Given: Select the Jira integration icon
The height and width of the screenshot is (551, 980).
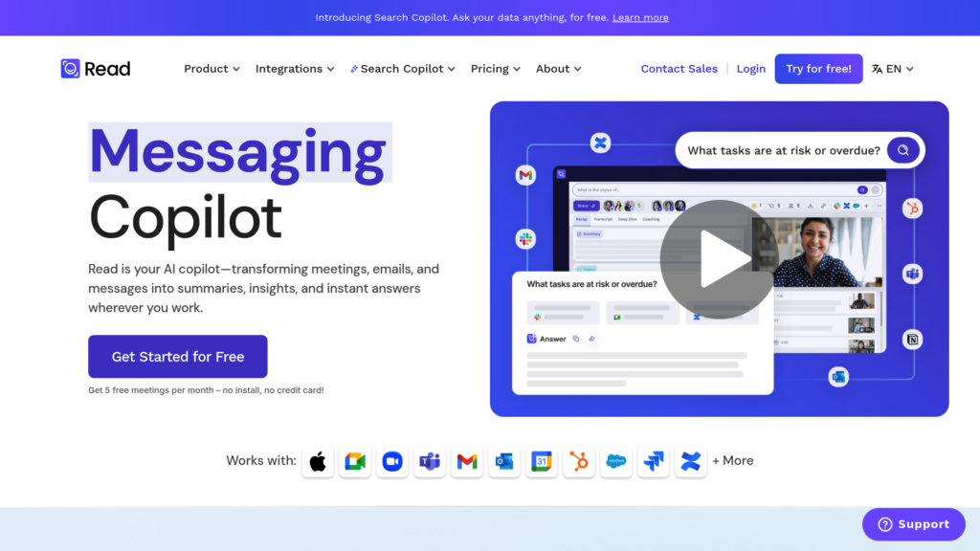Looking at the screenshot, I should pyautogui.click(x=654, y=461).
